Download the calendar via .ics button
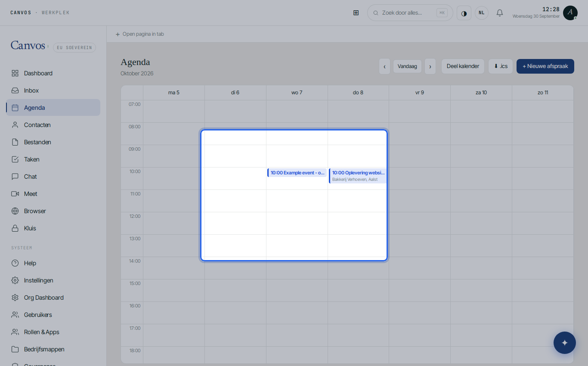 (x=501, y=66)
